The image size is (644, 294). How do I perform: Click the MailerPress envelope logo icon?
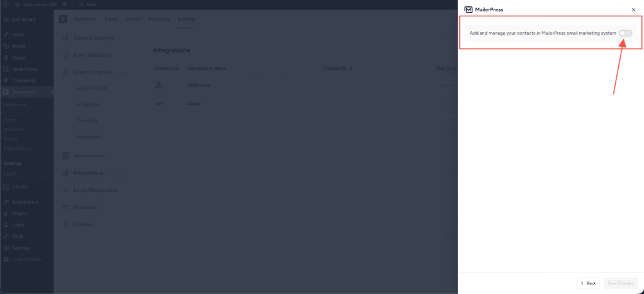(468, 10)
